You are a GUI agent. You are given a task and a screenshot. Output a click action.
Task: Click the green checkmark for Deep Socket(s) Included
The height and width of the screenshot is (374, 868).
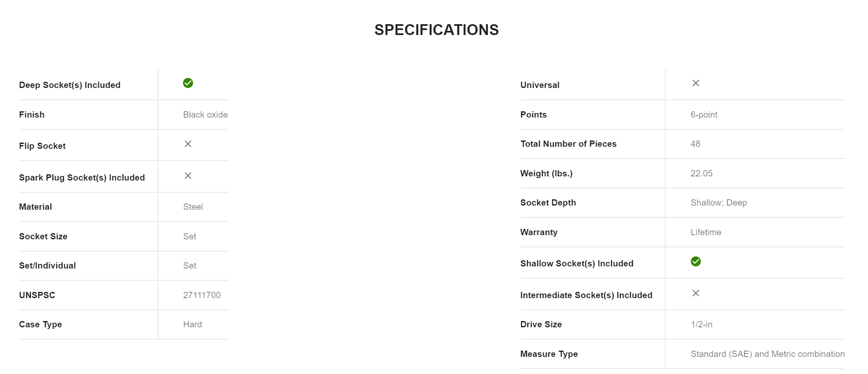pyautogui.click(x=188, y=83)
